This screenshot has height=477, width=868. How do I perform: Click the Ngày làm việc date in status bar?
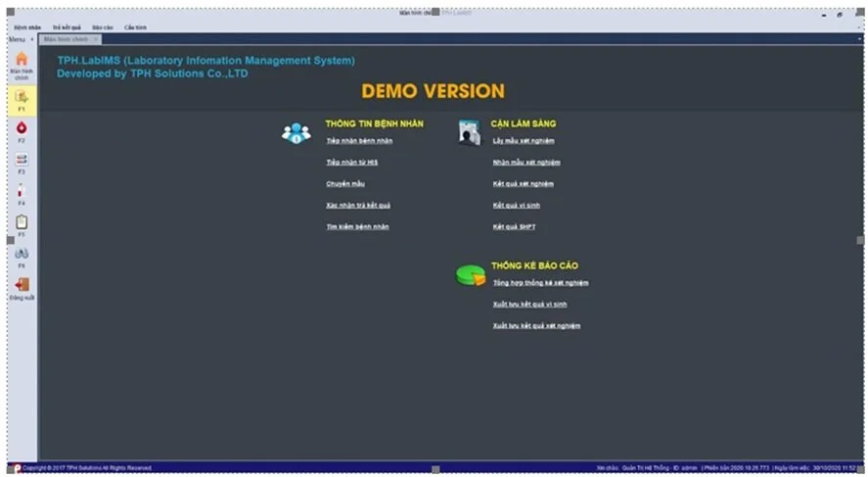click(x=815, y=468)
